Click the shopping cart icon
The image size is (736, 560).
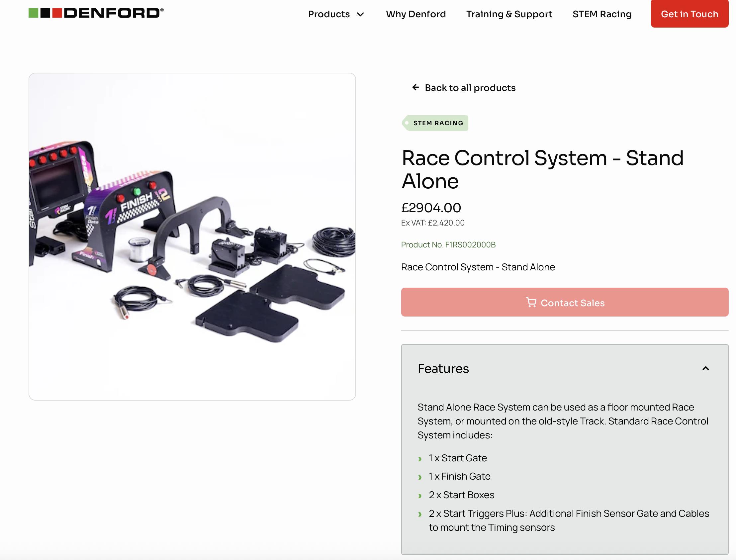pyautogui.click(x=531, y=302)
